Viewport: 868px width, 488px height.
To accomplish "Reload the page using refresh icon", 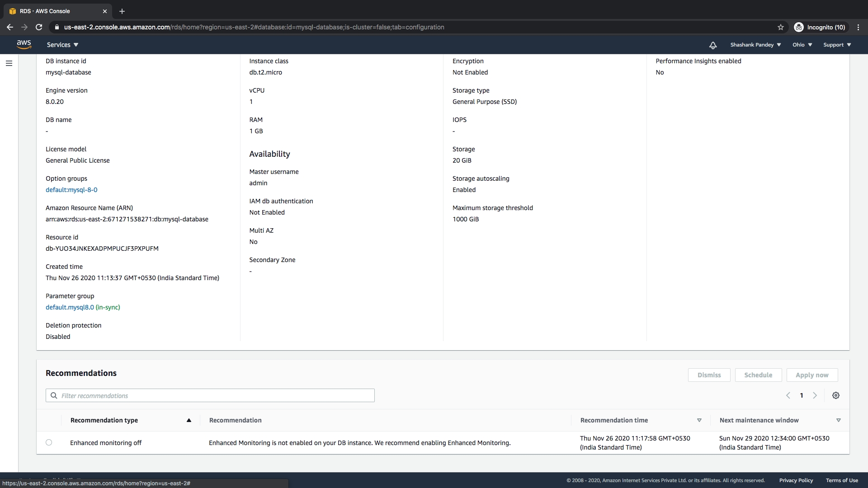I will [39, 27].
